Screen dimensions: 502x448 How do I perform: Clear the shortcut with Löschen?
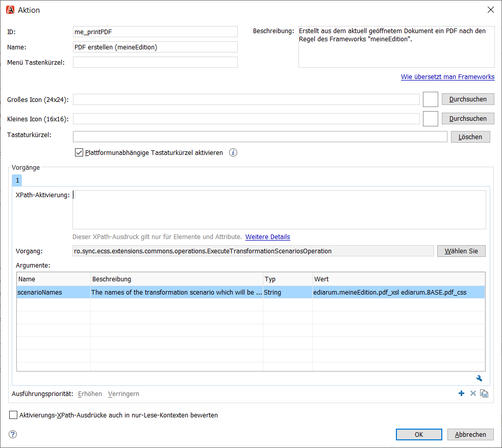470,137
